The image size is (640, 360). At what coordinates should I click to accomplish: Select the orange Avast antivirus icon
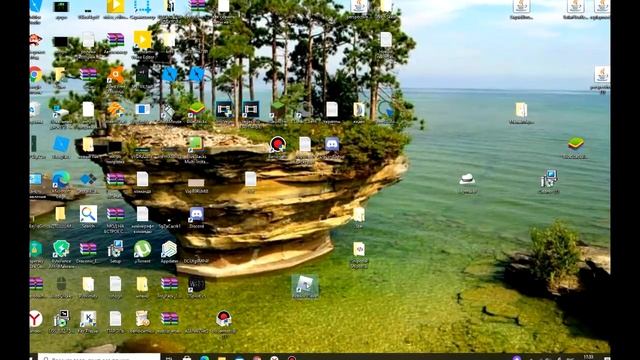(x=116, y=75)
